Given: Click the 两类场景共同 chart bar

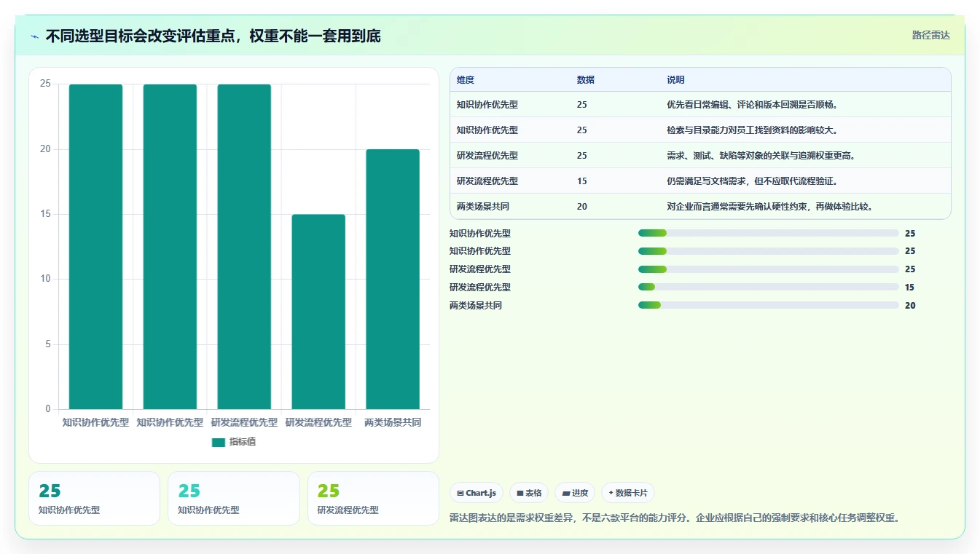Looking at the screenshot, I should 393,279.
